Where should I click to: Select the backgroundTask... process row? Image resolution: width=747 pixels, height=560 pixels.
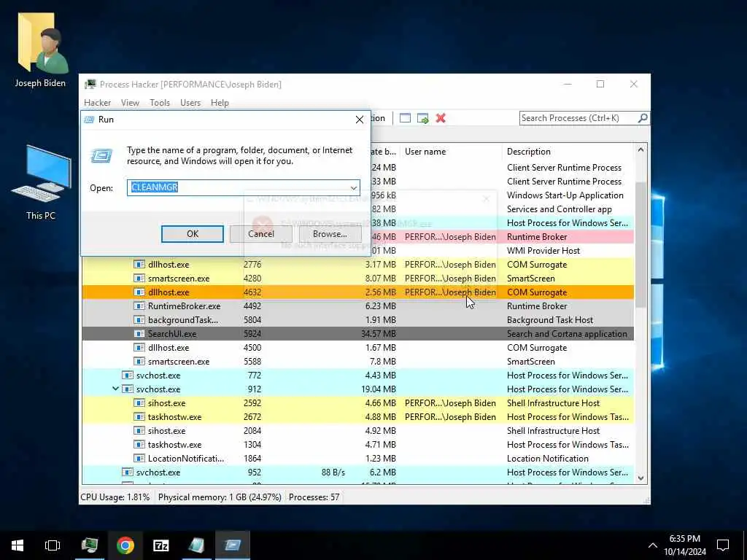(357, 320)
